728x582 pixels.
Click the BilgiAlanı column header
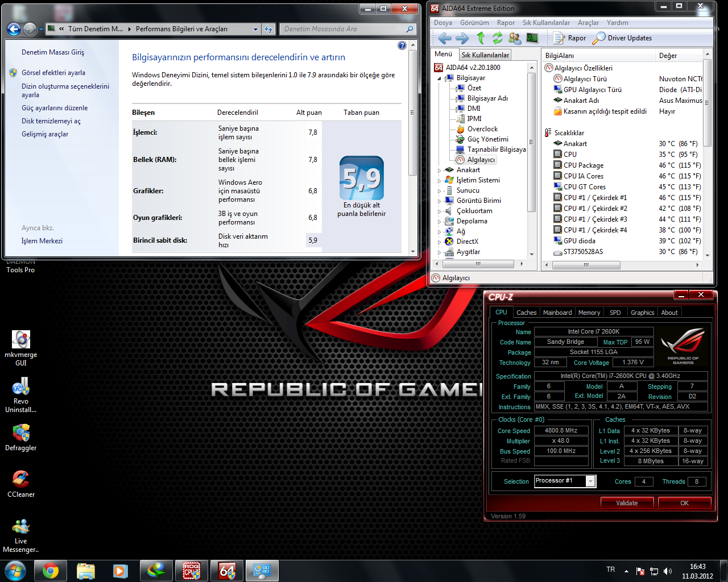tap(598, 56)
